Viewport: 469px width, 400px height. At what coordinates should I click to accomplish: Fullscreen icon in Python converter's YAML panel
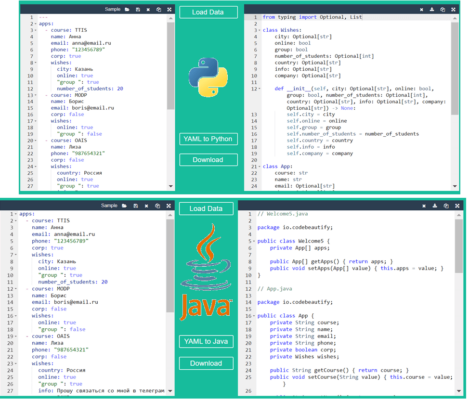click(x=169, y=9)
